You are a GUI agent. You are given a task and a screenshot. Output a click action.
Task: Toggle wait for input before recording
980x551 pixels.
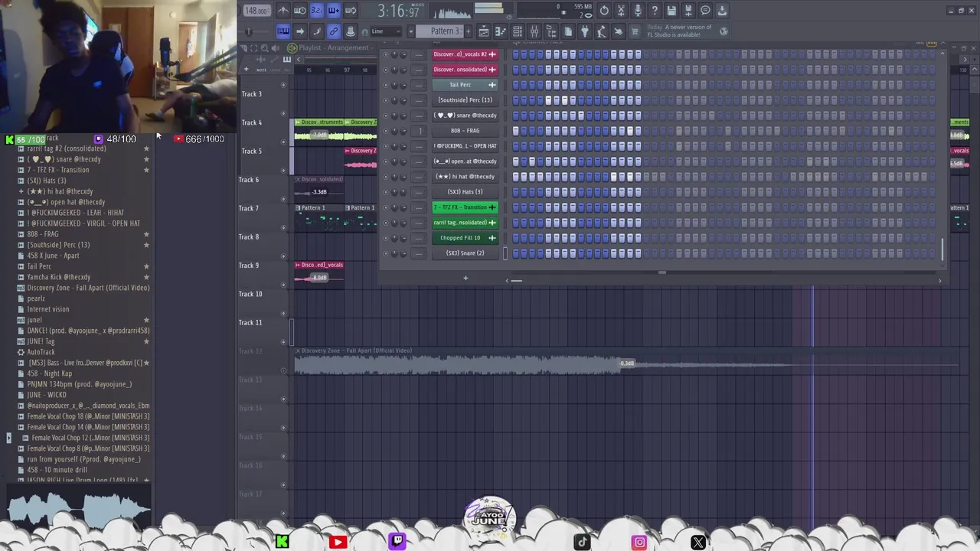[x=299, y=11]
